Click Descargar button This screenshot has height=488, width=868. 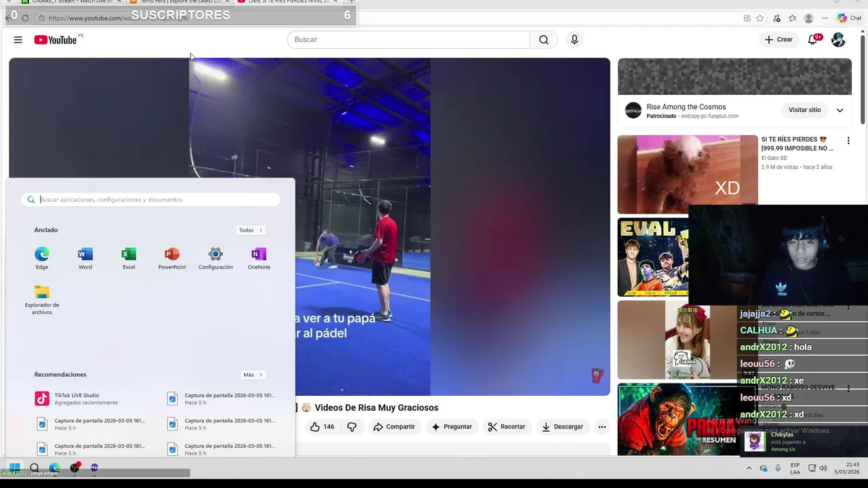coord(562,427)
